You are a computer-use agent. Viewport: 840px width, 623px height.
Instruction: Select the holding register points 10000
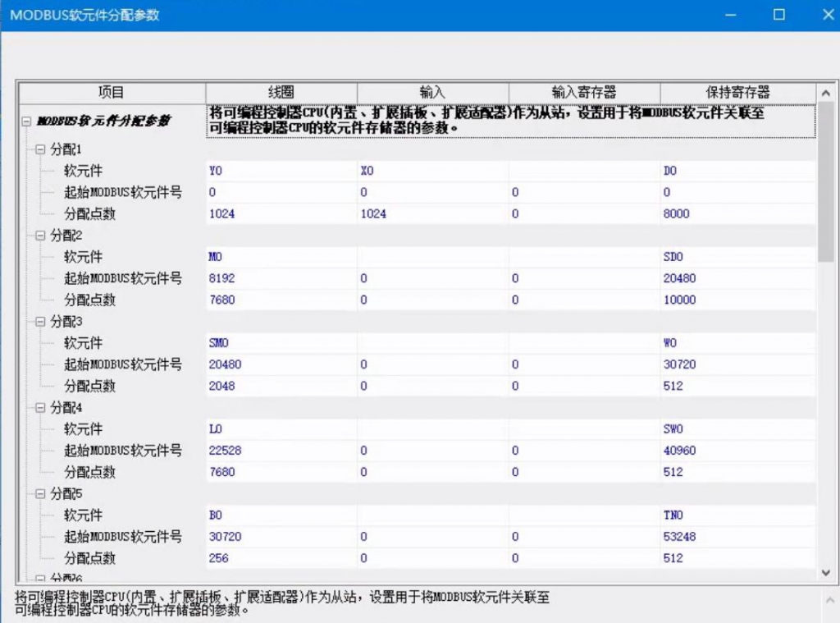[x=737, y=300]
